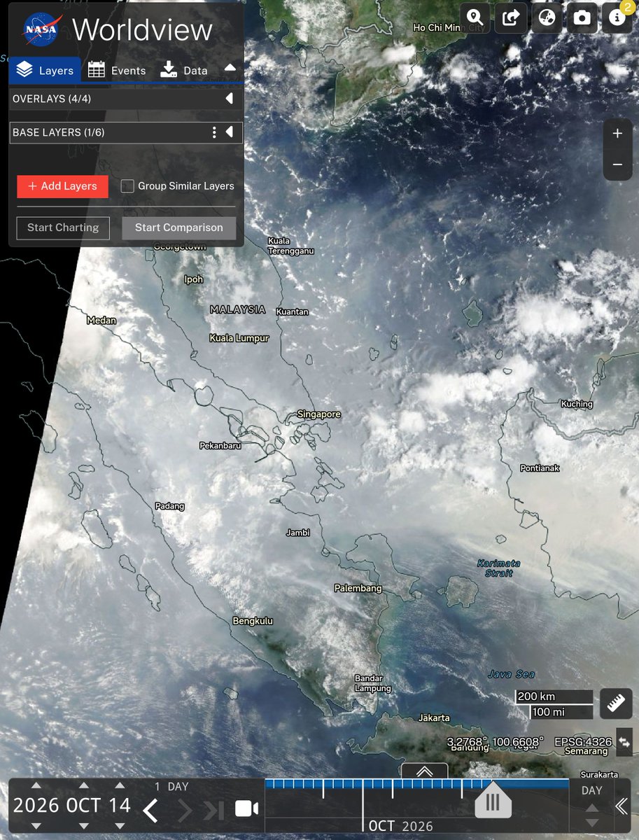The height and width of the screenshot is (840, 639).
Task: Click the Bengkulu map label
Action: tap(253, 621)
